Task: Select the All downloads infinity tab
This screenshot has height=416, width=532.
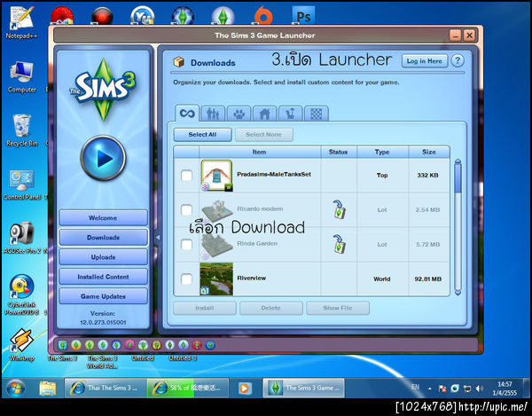Action: coord(187,113)
